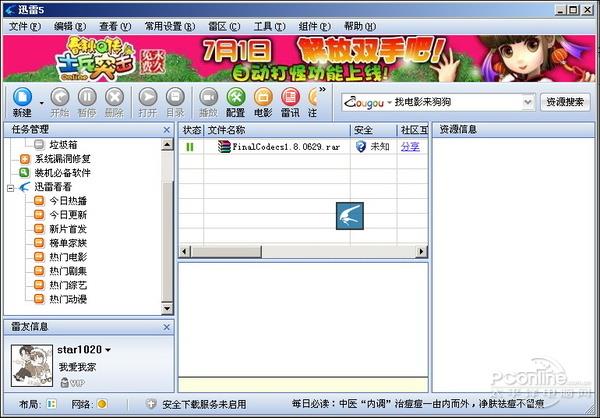Select 装机必备软件 tree item
Viewport: 600px width, 418px height.
click(x=62, y=173)
